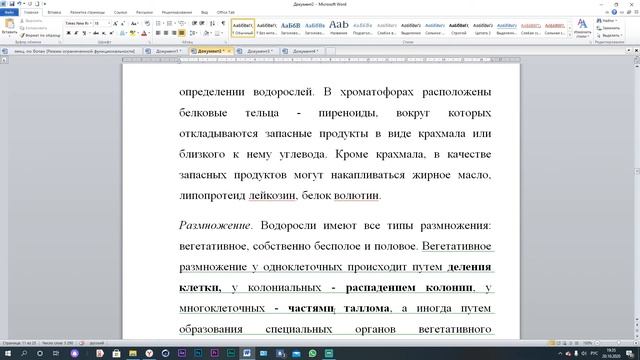The image size is (640, 360).
Task: Open the Windows Start menu
Action: (x=8, y=353)
